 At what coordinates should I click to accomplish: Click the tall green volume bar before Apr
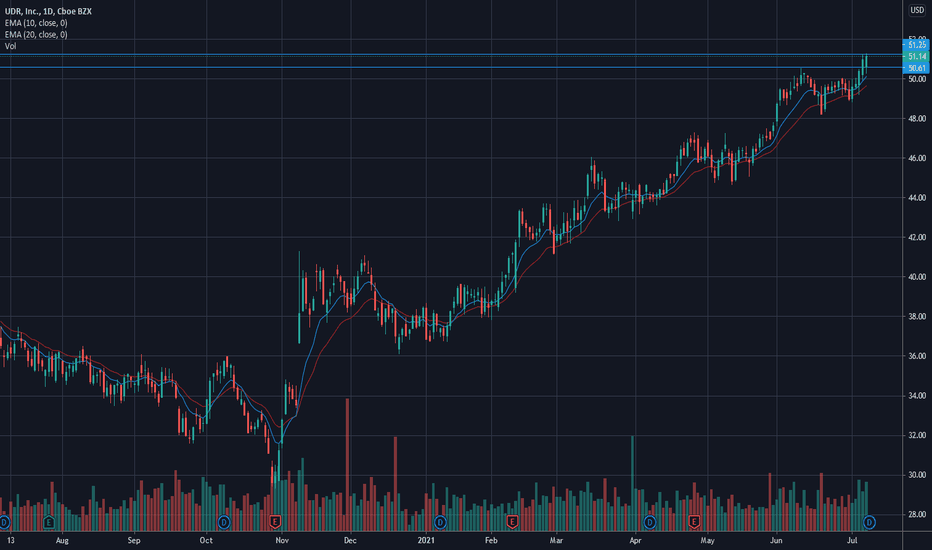(x=632, y=483)
